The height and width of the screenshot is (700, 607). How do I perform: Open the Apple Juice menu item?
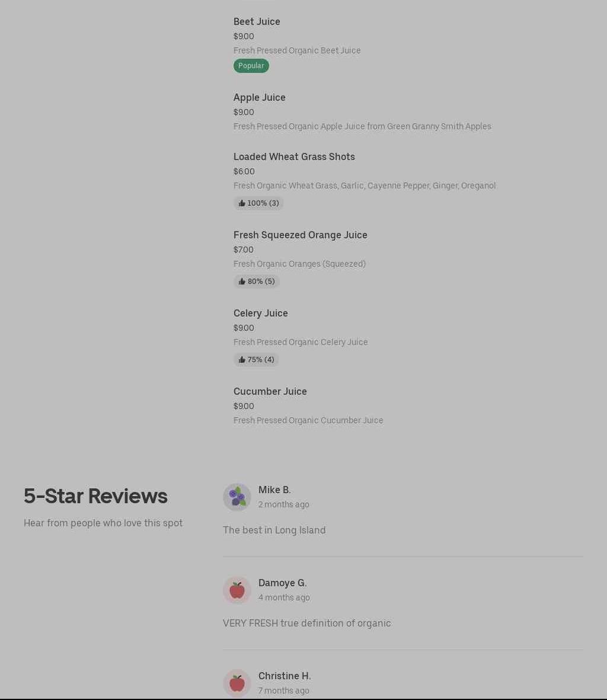(x=259, y=97)
